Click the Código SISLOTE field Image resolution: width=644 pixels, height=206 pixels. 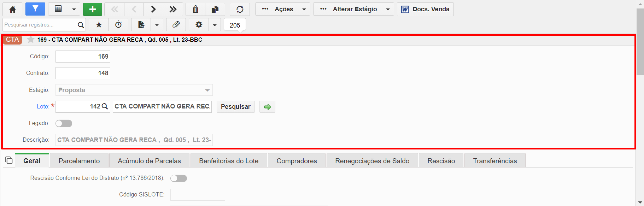198,195
